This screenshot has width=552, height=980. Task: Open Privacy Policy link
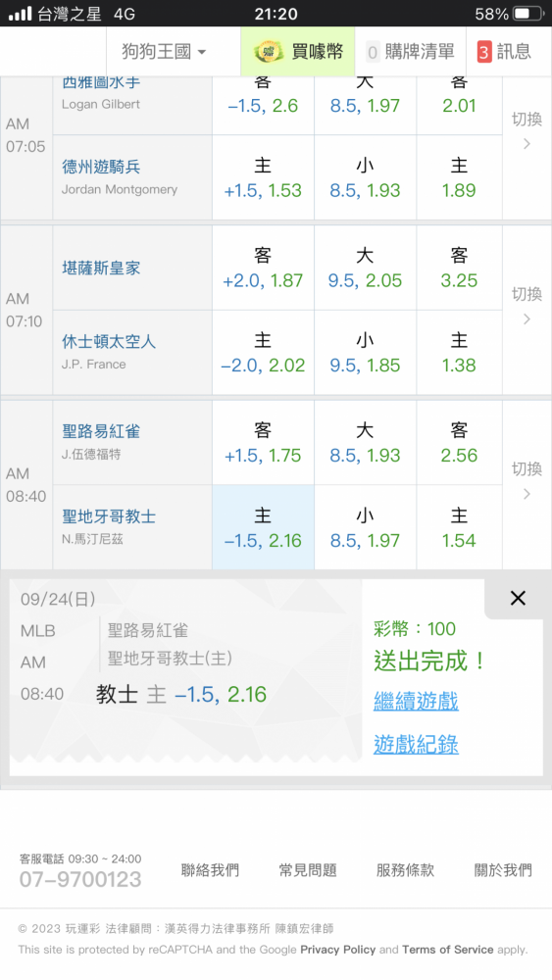pyautogui.click(x=337, y=950)
